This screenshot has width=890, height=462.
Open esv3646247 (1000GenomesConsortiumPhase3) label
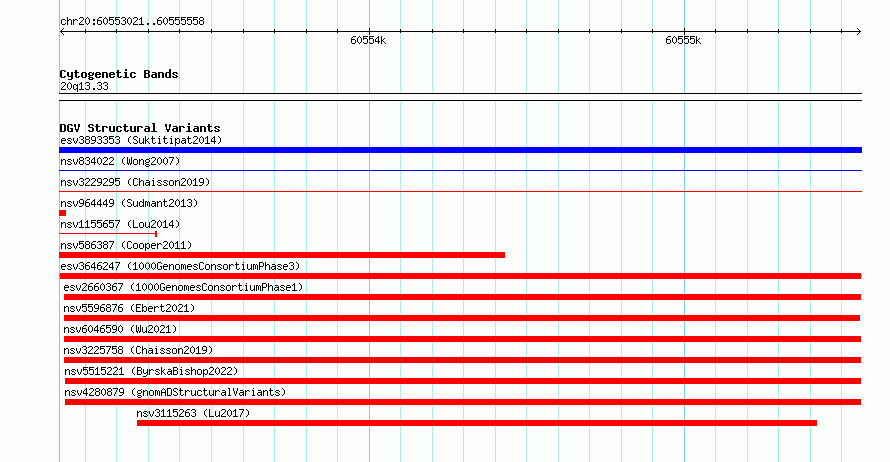pyautogui.click(x=180, y=266)
